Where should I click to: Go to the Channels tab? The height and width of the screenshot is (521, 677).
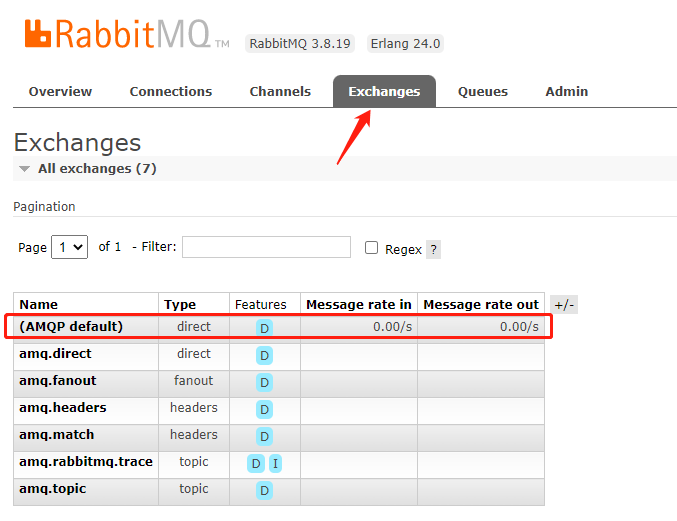point(280,92)
